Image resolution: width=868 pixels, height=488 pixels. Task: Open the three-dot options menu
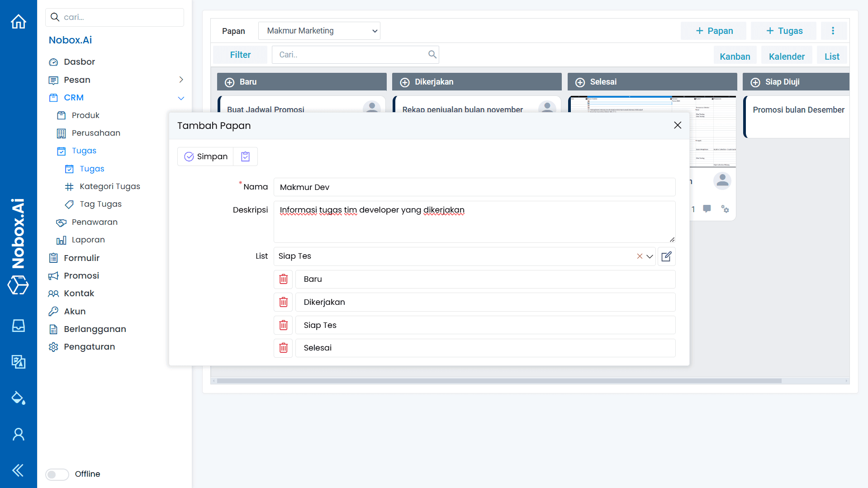click(833, 31)
